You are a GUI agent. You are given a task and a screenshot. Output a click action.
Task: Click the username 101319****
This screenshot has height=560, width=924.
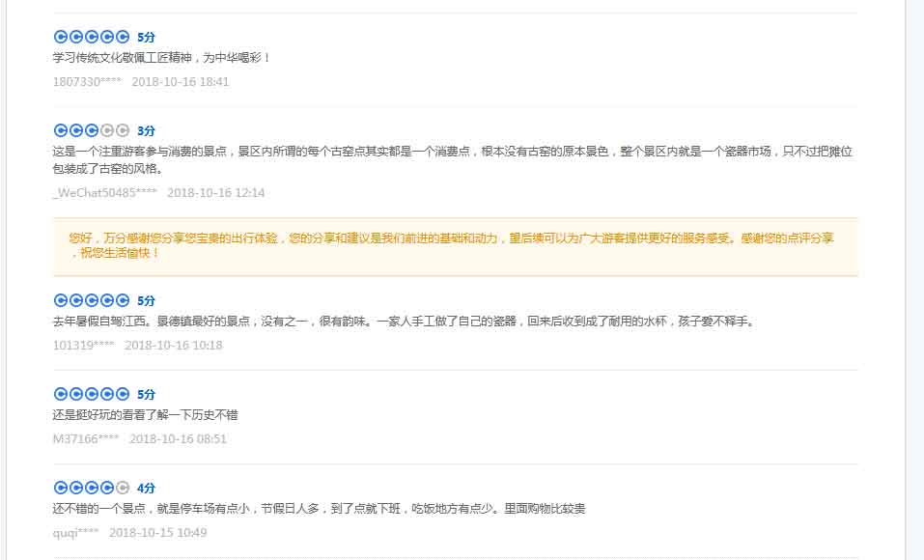(x=84, y=346)
